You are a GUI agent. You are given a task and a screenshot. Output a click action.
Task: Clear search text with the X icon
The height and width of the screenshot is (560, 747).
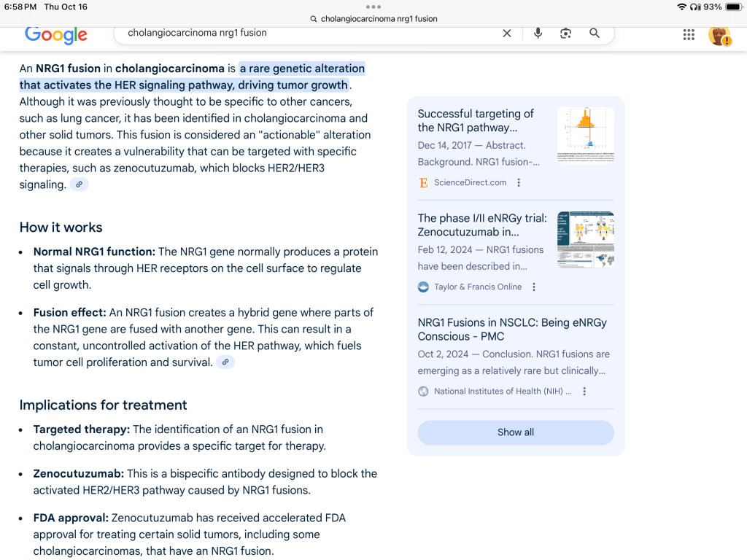click(x=507, y=34)
